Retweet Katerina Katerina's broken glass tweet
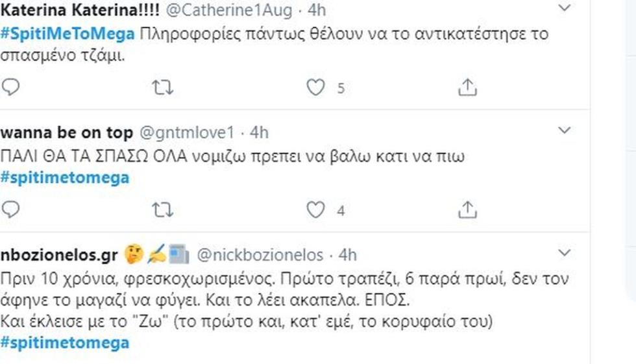 162,87
